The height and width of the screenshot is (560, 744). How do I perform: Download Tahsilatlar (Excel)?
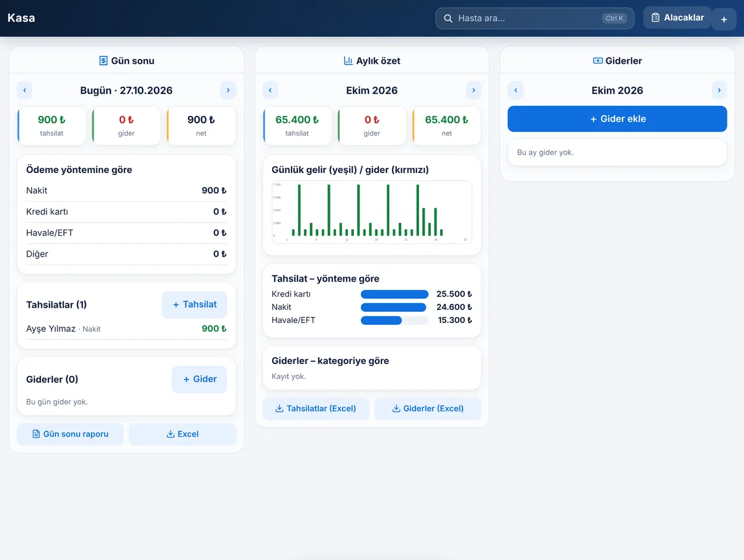click(x=316, y=409)
